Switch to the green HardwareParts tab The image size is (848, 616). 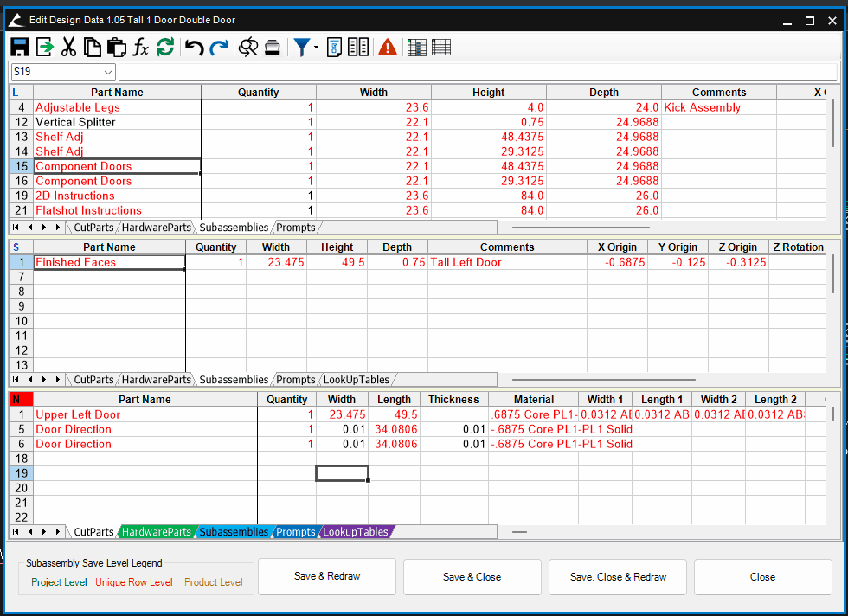click(x=157, y=532)
